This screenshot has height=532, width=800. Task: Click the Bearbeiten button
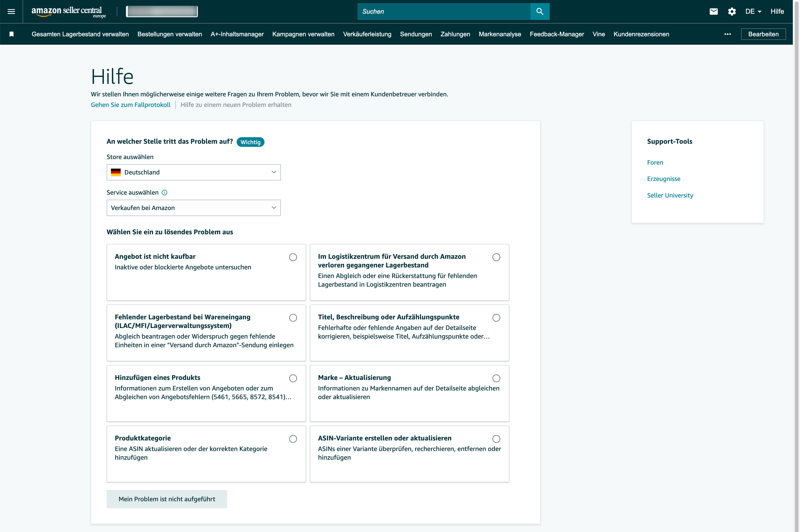(763, 34)
